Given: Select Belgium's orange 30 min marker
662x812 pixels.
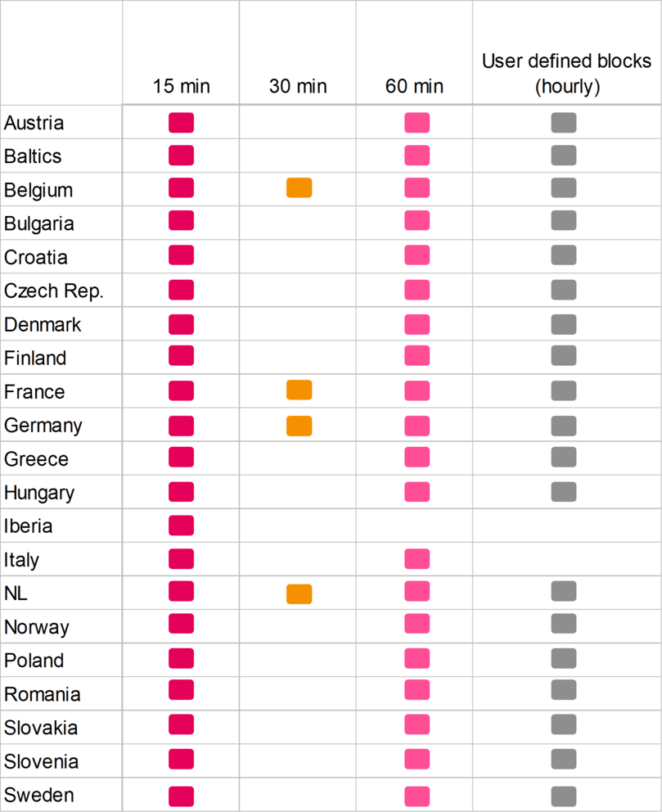Looking at the screenshot, I should click(299, 188).
